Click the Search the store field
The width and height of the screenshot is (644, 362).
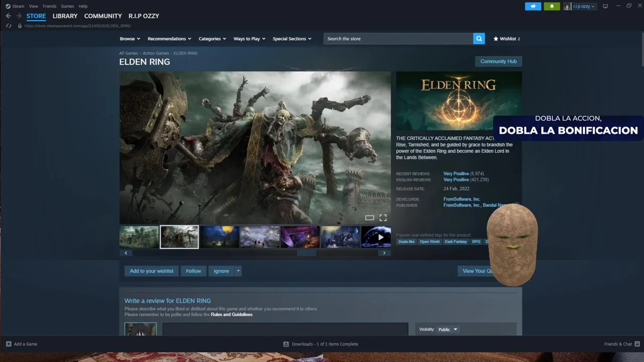coord(398,39)
